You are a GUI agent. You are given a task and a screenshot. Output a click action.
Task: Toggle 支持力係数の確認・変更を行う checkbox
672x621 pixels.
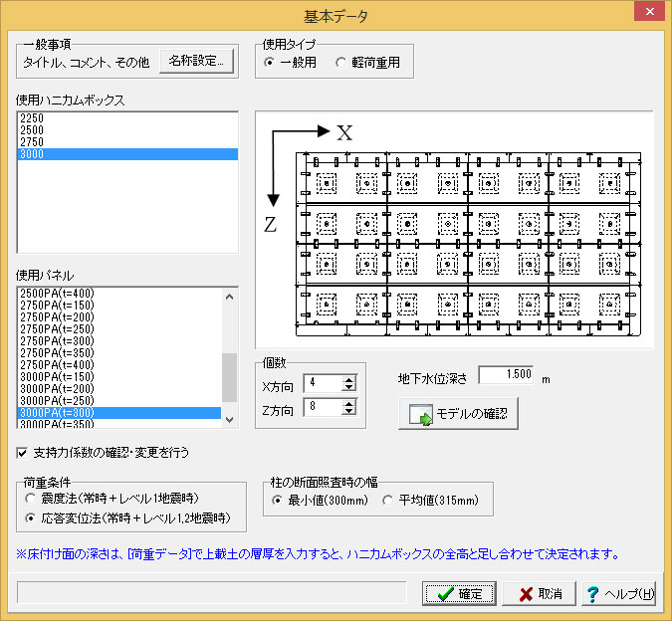coord(22,453)
